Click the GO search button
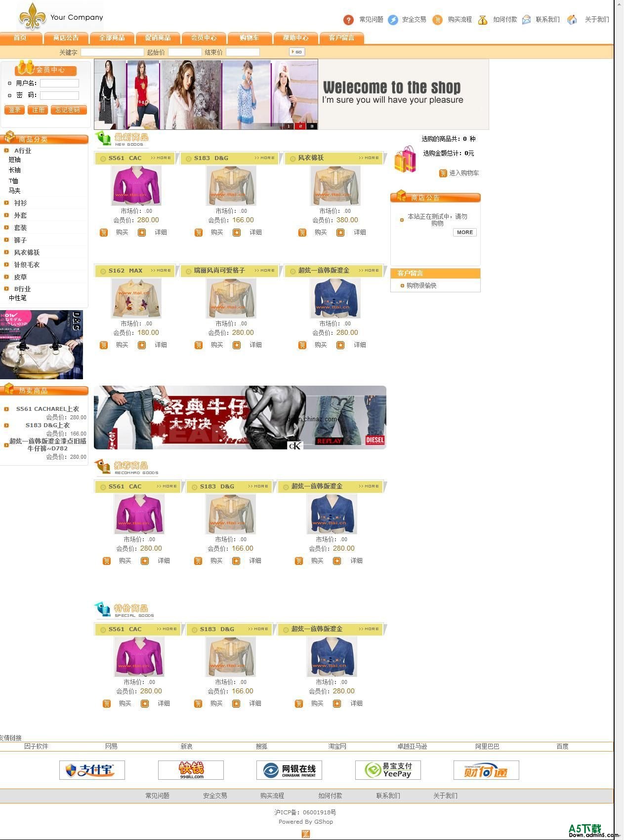Image resolution: width=624 pixels, height=840 pixels. coord(297,52)
